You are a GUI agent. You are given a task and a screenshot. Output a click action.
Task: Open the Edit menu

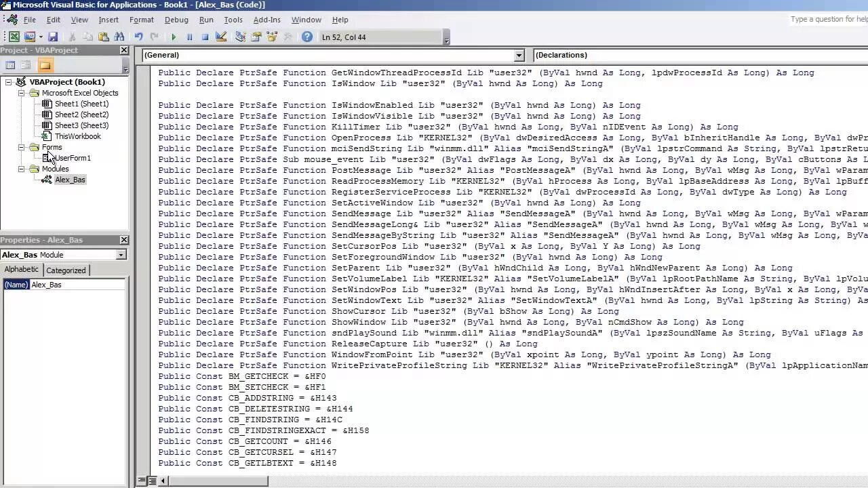[x=53, y=20]
